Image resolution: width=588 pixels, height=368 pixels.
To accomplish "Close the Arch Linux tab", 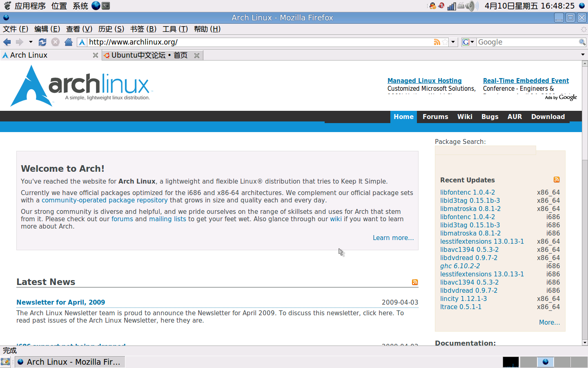I will tap(96, 55).
